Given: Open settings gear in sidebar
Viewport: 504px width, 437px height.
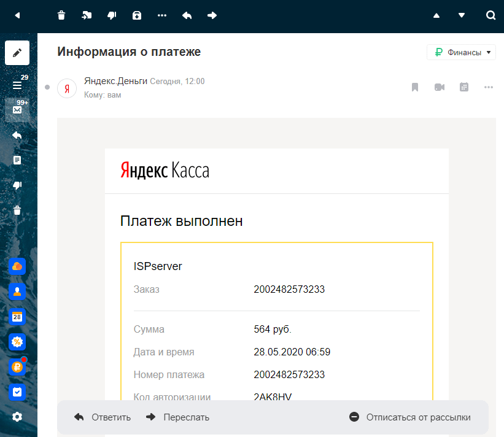Looking at the screenshot, I should tap(17, 417).
